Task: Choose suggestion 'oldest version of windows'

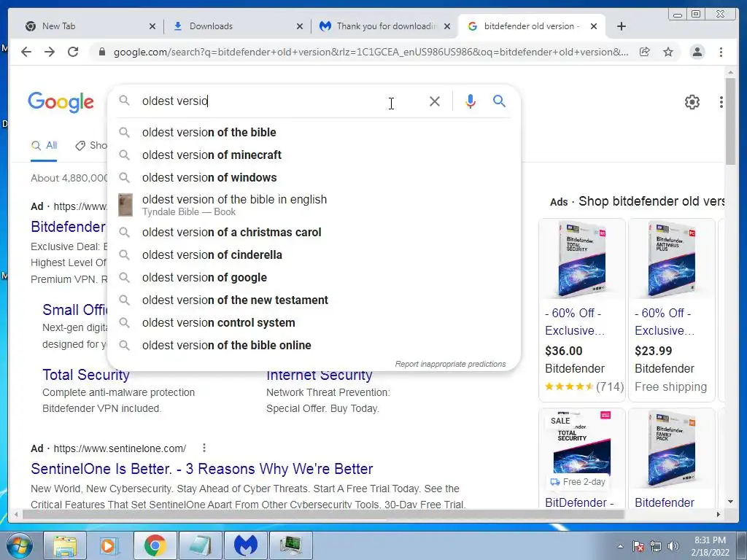Action: click(x=314, y=177)
